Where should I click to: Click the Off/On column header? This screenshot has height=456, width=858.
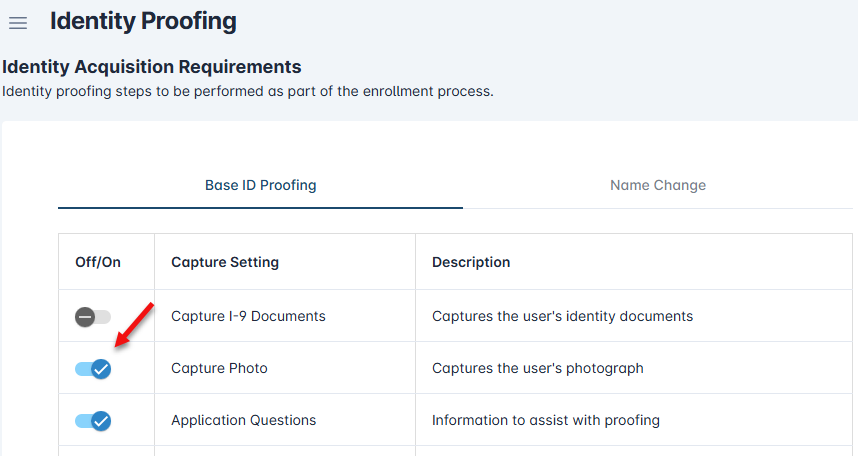coord(98,262)
